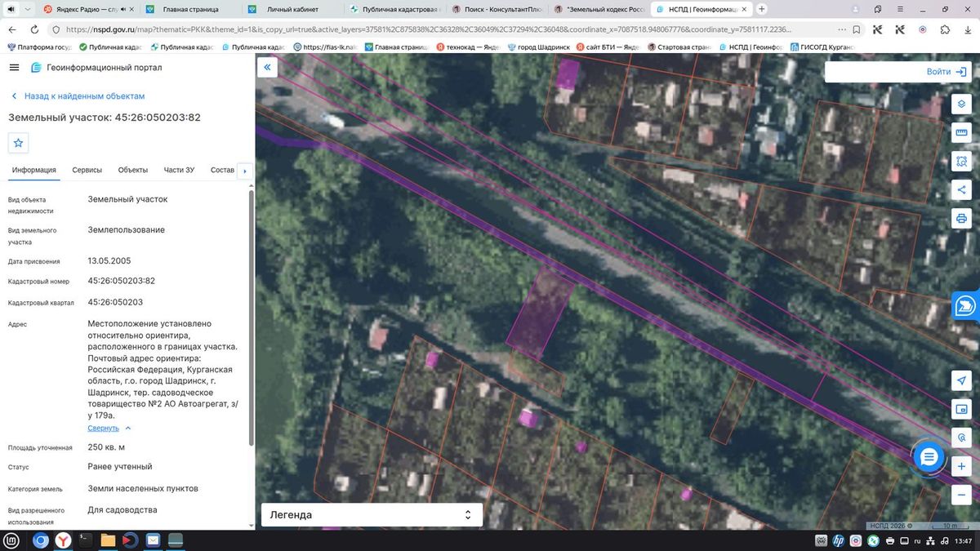Image resolution: width=980 pixels, height=551 pixels.
Task: Open the blue assistant side widget
Action: 965,306
